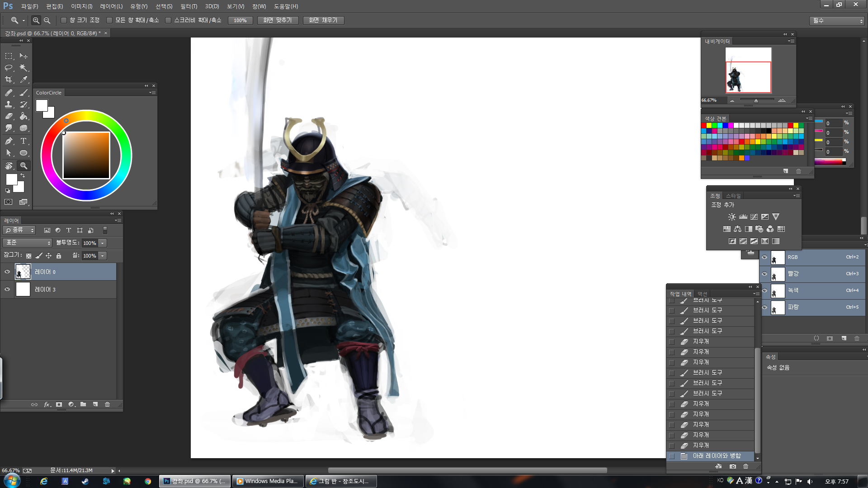Select the Move tool
Viewport: 868px width, 488px height.
(x=24, y=56)
